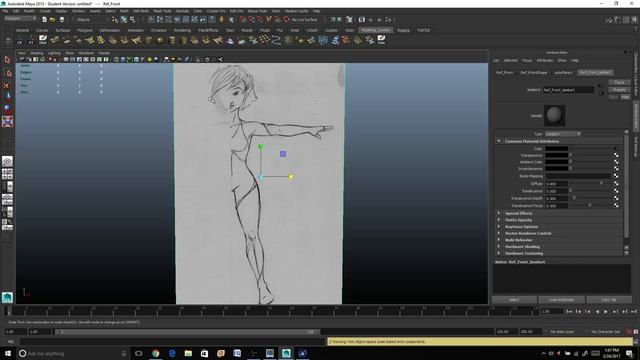This screenshot has height=360, width=640.
Task: Switch to the polyPlane1 tab
Action: tap(563, 73)
